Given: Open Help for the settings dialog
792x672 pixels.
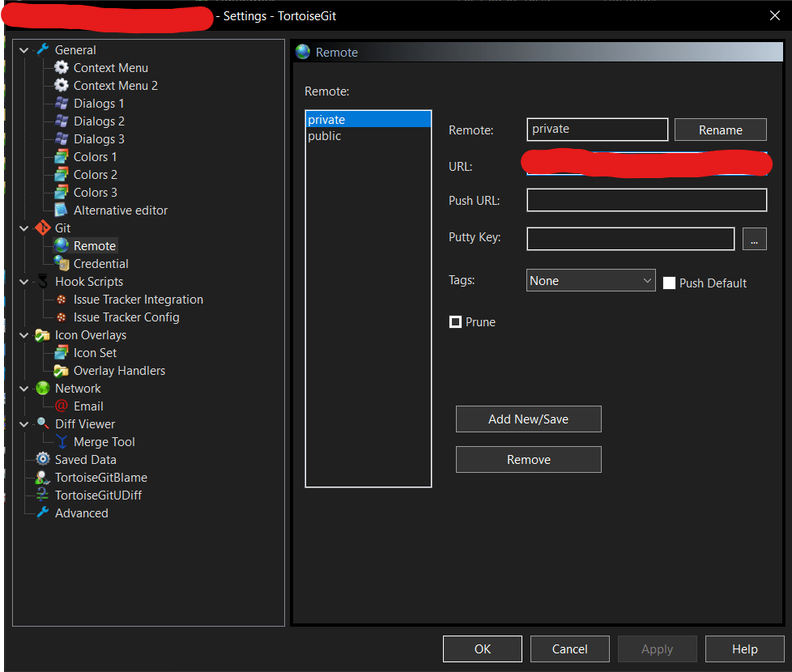Looking at the screenshot, I should tap(744, 649).
